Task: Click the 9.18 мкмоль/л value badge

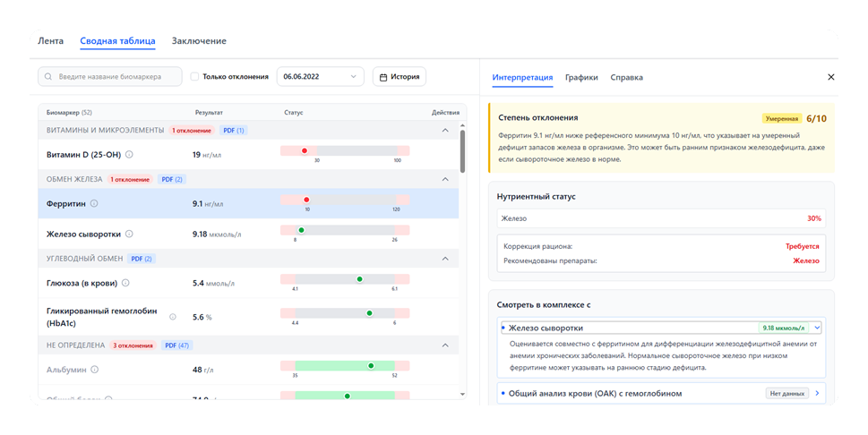Action: (783, 328)
